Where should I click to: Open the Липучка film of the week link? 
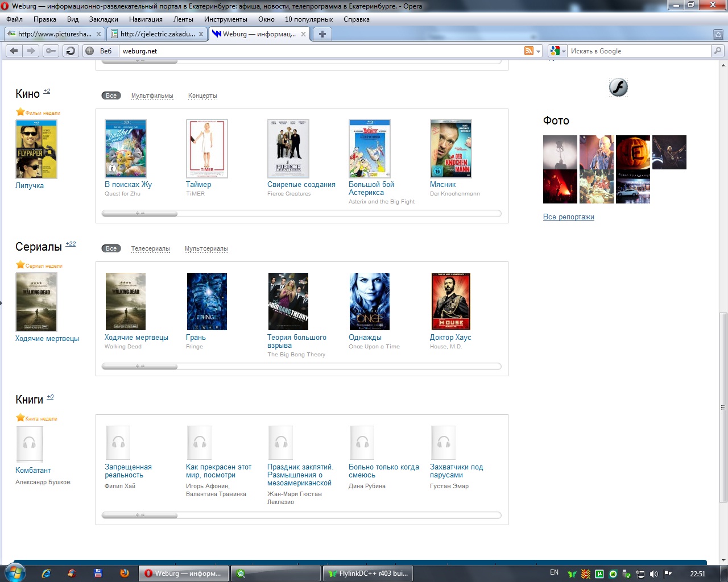(30, 185)
